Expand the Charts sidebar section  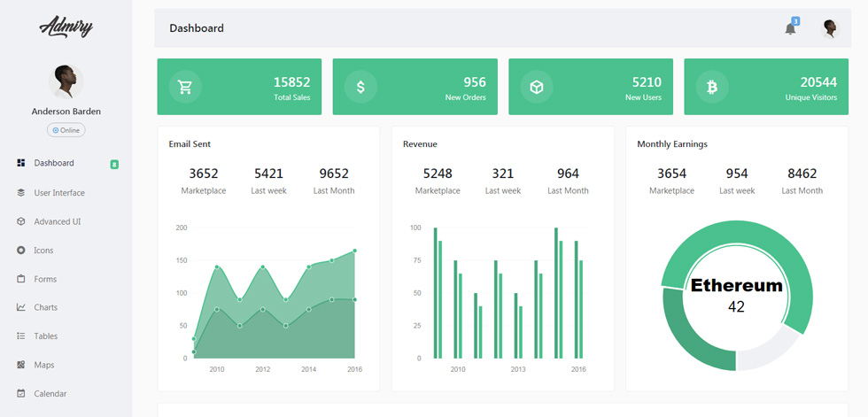[45, 307]
